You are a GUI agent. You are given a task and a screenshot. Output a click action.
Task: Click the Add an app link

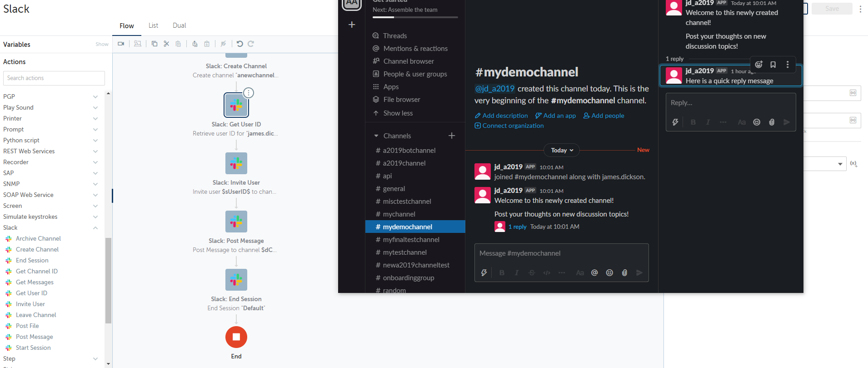[x=555, y=116]
